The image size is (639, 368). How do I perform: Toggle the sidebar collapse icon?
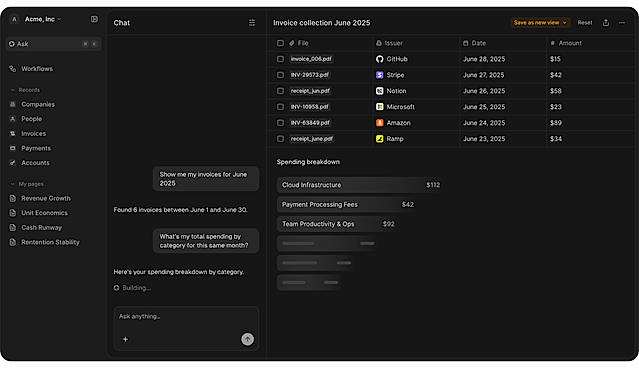[94, 19]
